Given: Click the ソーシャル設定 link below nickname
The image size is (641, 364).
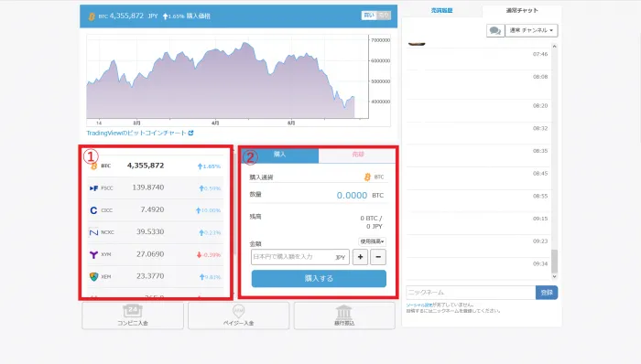Looking at the screenshot, I should coord(419,305).
